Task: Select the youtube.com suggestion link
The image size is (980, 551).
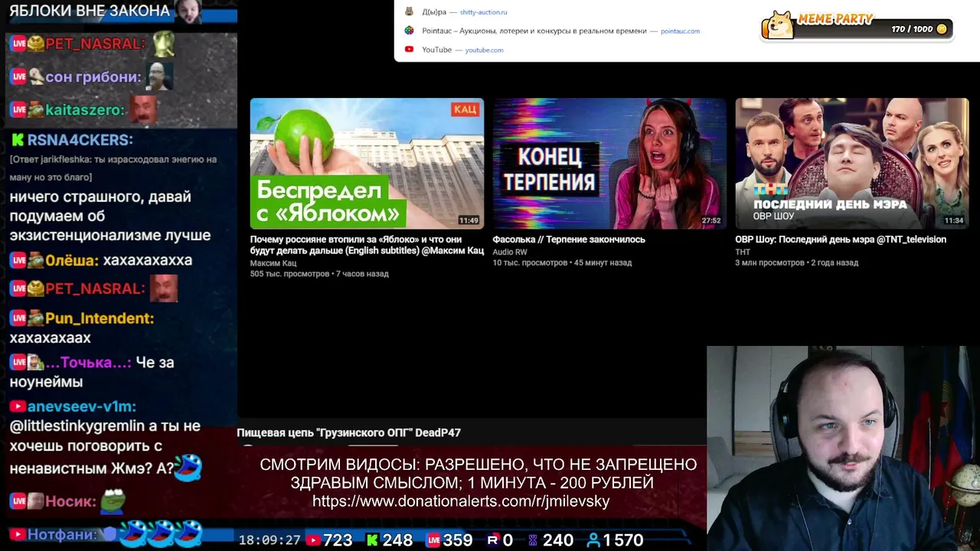Action: point(484,51)
